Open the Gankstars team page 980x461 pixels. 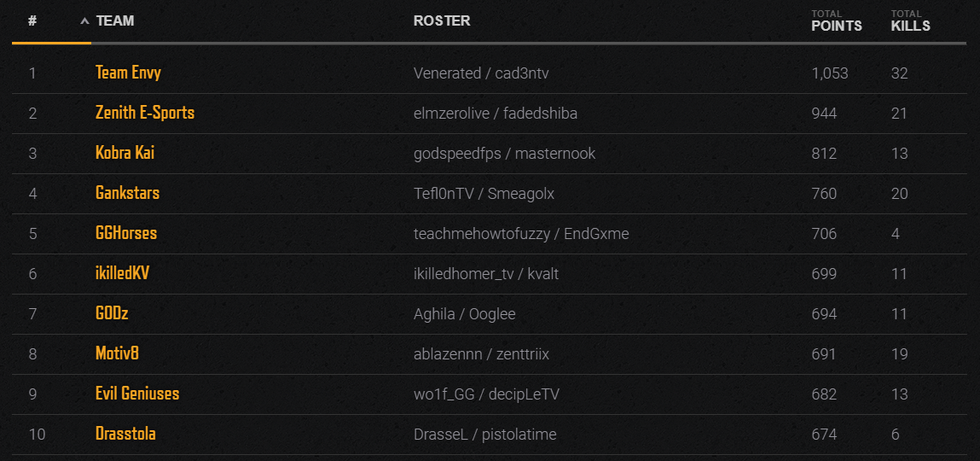[127, 193]
